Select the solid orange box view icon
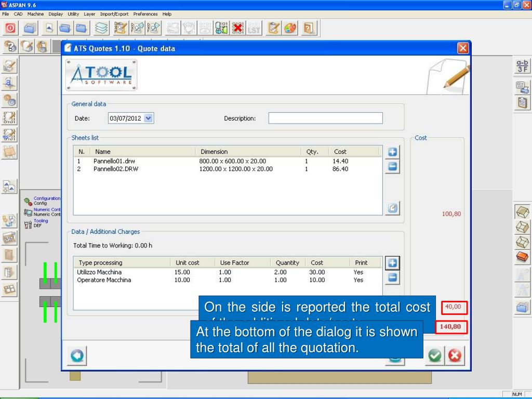The width and height of the screenshot is (532, 399). point(523,257)
